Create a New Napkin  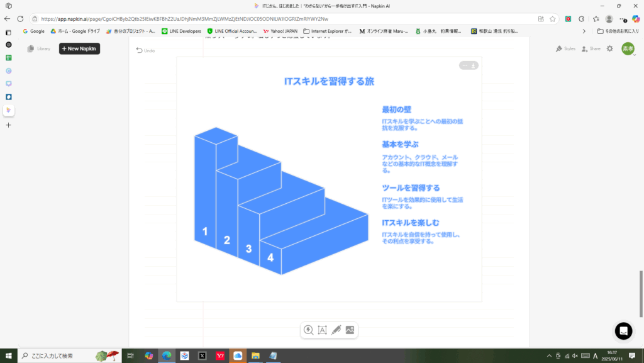pos(79,48)
